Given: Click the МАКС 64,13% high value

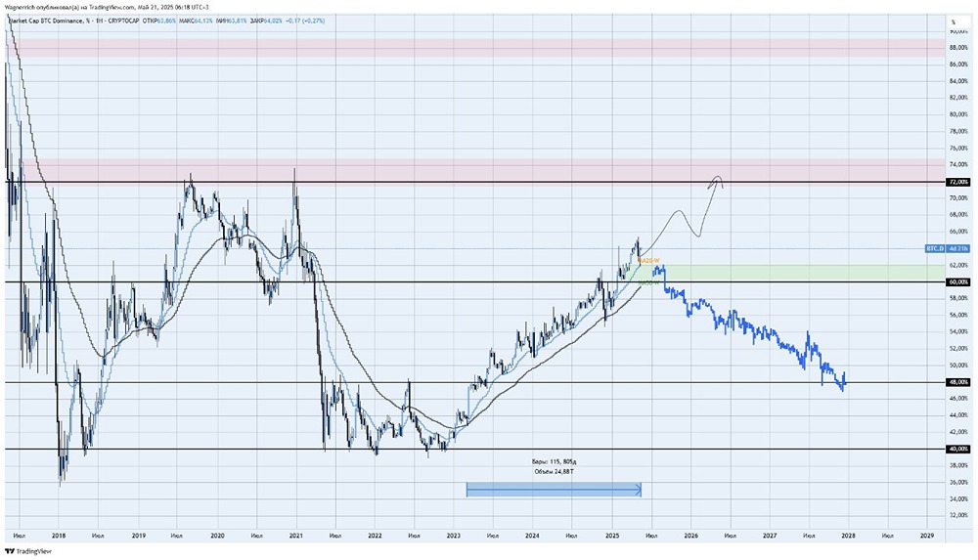Looking at the screenshot, I should coord(196,21).
